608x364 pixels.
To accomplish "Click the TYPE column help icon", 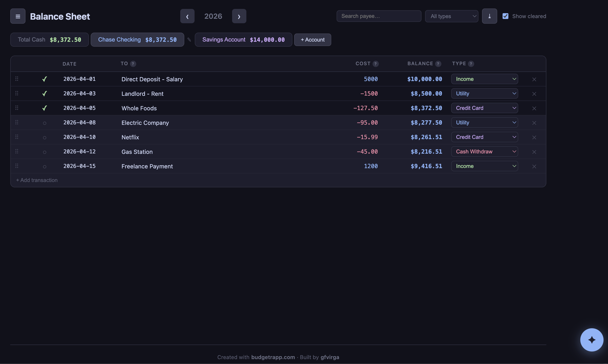I will [471, 63].
